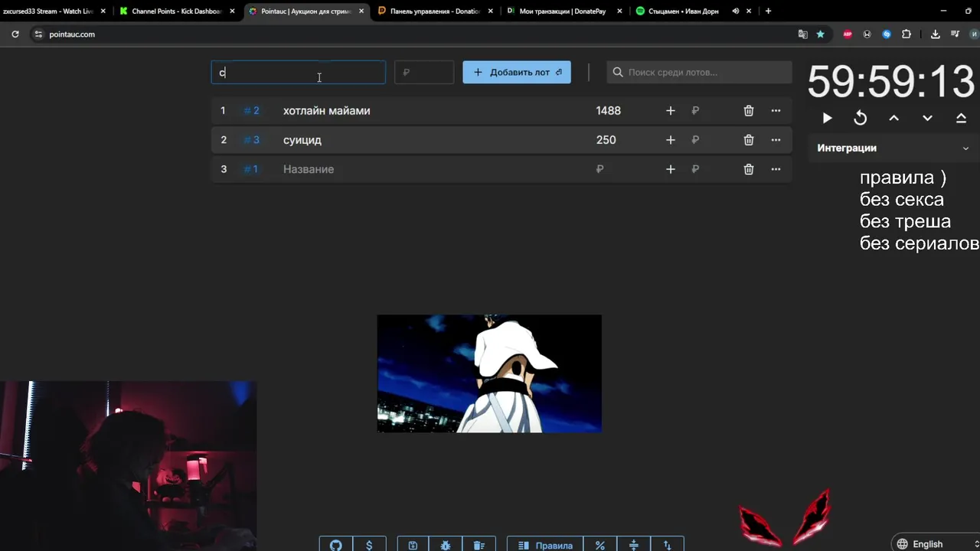Image resolution: width=980 pixels, height=551 pixels.
Task: Click the #1 tag on third lot
Action: pyautogui.click(x=251, y=169)
